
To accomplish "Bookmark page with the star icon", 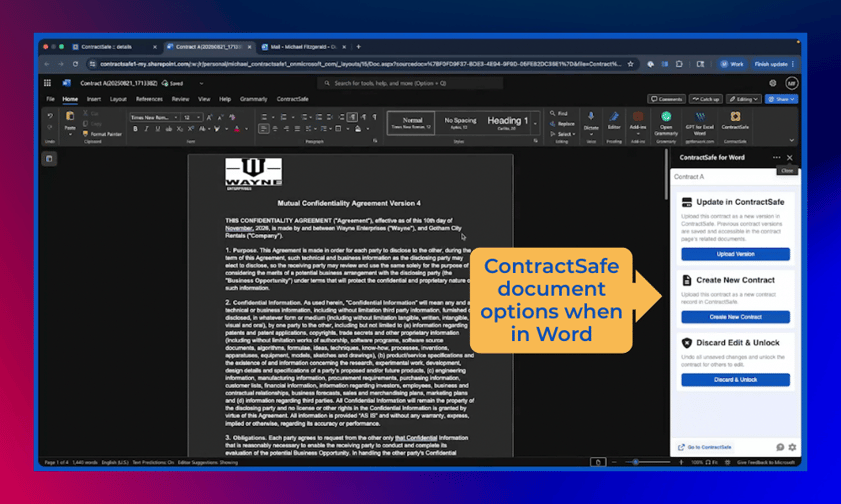I will point(631,64).
